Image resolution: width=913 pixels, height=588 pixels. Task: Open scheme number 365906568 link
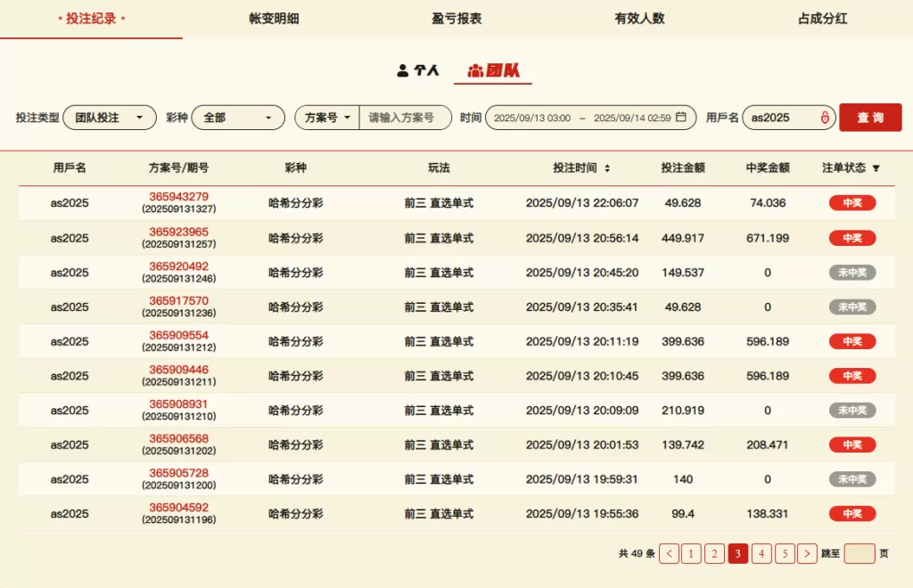tap(178, 438)
